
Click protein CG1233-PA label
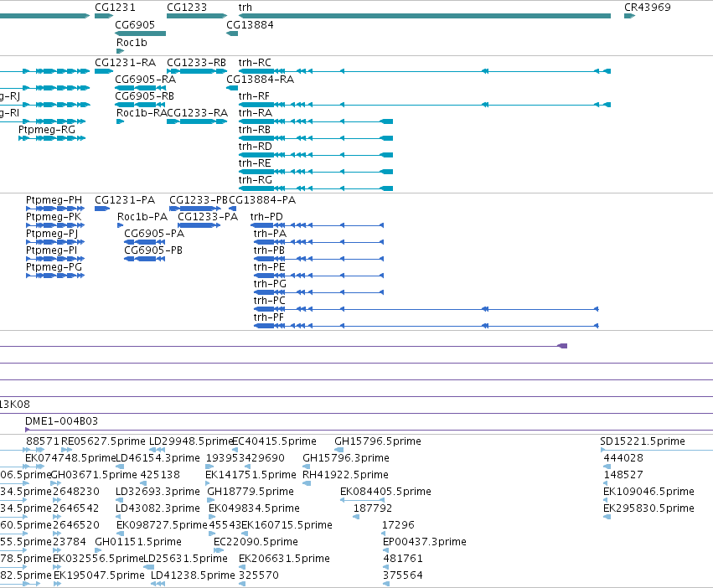pos(208,217)
